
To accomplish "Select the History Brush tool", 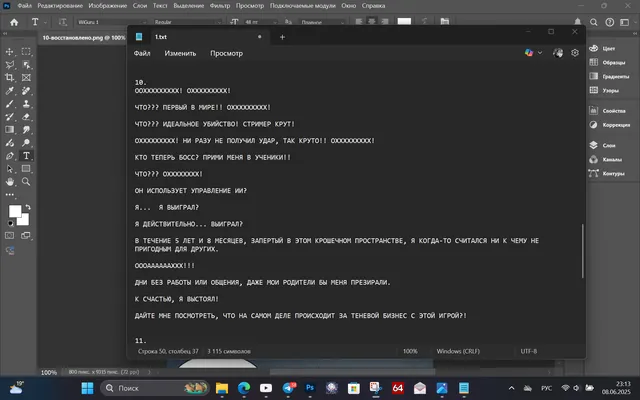I will (9, 117).
